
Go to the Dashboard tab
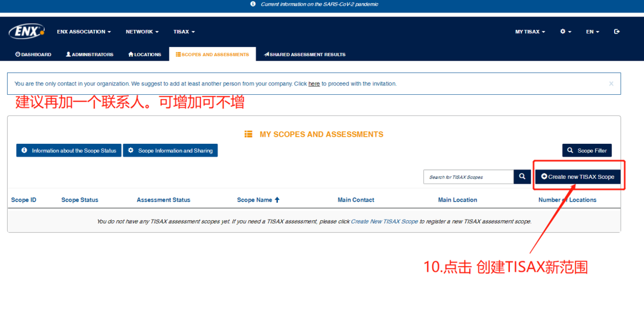33,54
